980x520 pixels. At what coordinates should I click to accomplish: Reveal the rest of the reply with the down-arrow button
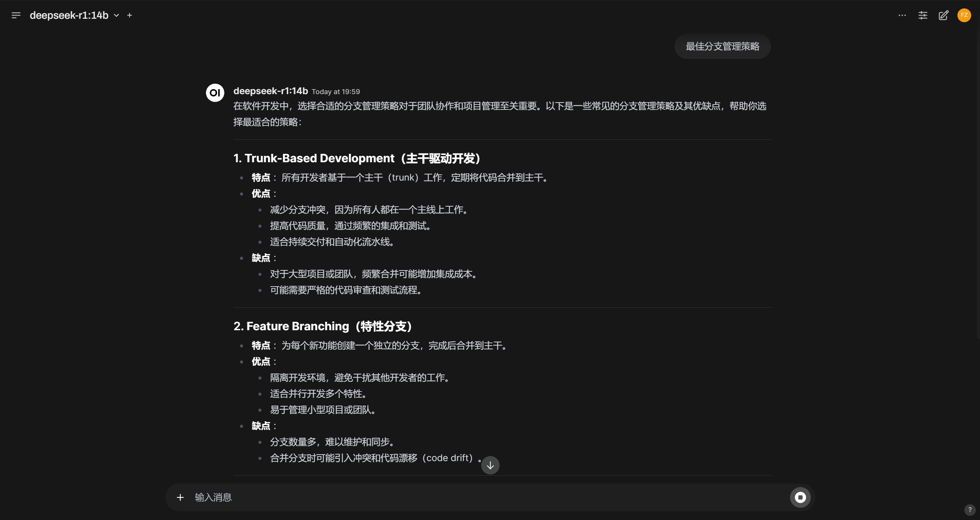pos(490,465)
